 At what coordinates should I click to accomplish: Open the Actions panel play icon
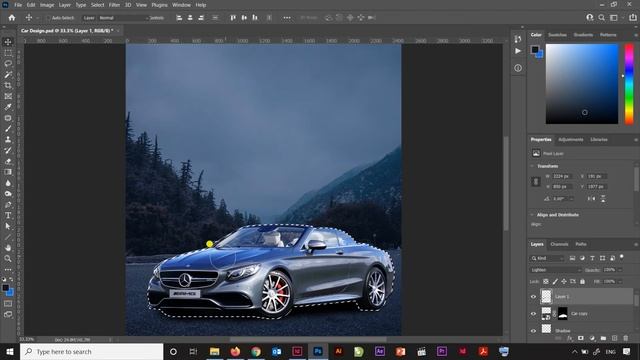(518, 51)
